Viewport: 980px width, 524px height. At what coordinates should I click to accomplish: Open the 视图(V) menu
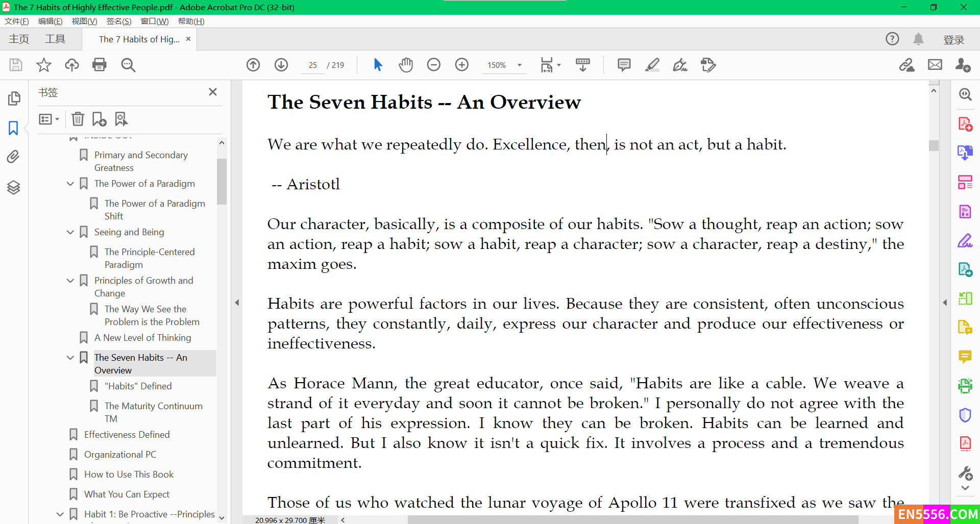[x=84, y=21]
